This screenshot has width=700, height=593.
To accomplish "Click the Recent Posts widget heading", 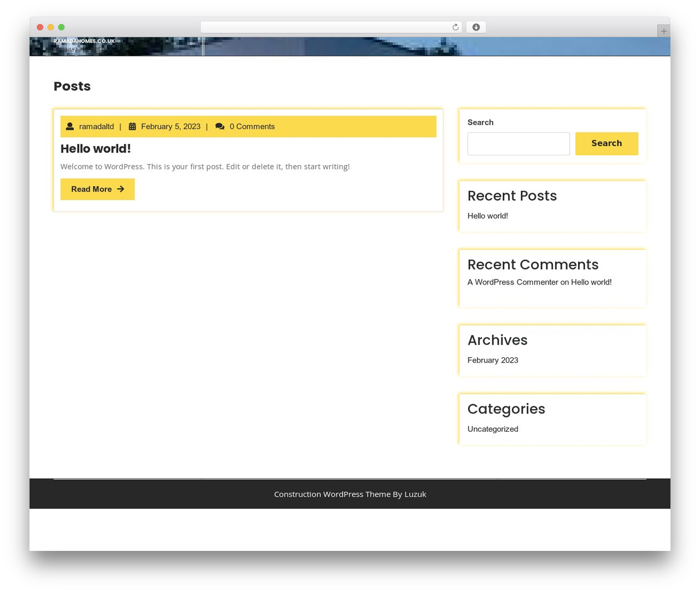I will 512,196.
